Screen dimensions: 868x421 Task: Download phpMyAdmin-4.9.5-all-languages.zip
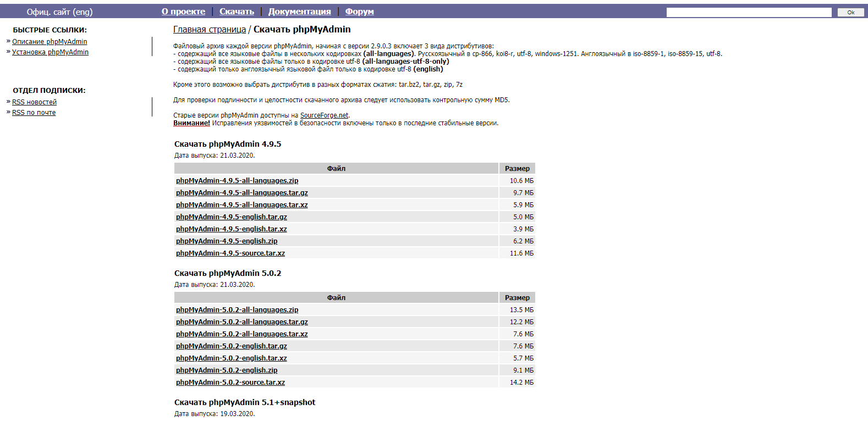tap(237, 181)
